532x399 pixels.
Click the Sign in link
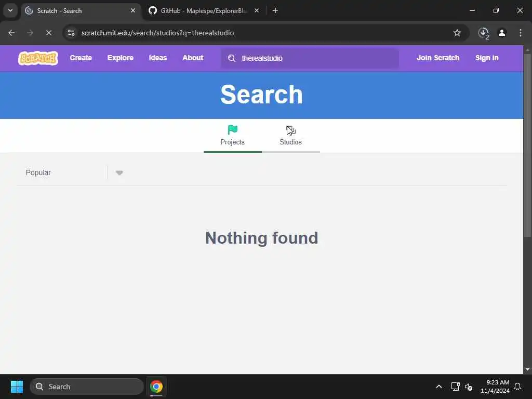click(486, 58)
